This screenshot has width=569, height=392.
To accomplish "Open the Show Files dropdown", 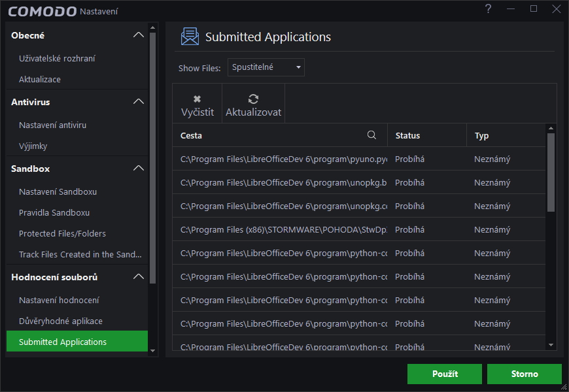I will 266,67.
